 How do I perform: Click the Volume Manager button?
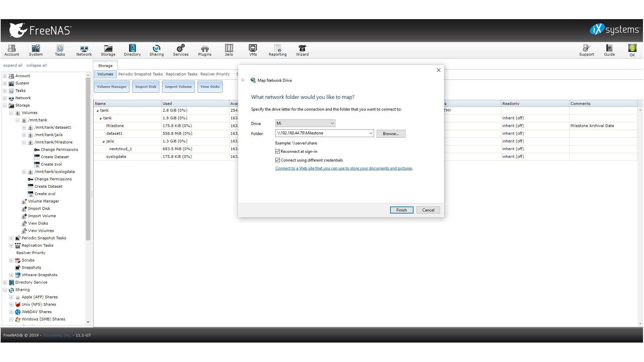point(112,86)
